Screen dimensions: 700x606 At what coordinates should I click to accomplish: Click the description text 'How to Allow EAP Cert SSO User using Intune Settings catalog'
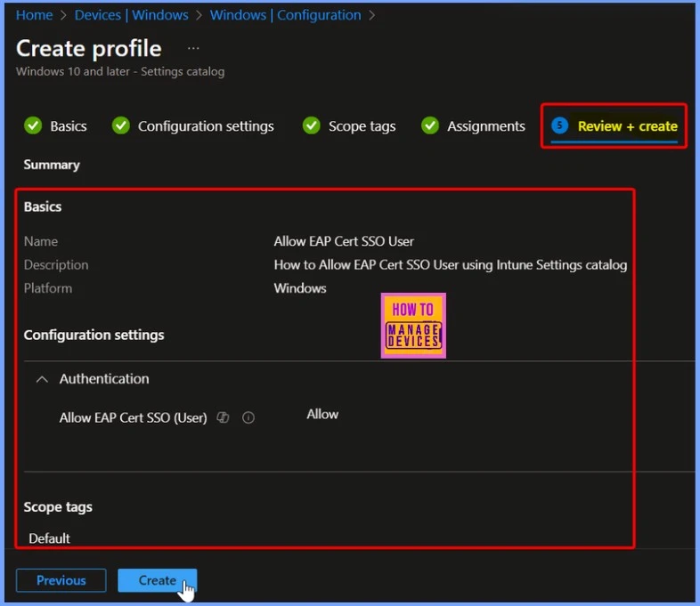[x=450, y=265]
